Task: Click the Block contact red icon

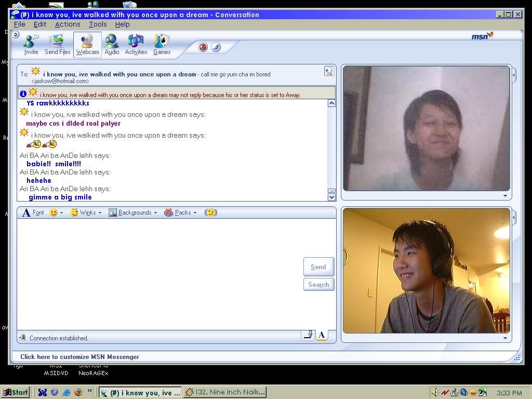Action: (x=203, y=47)
